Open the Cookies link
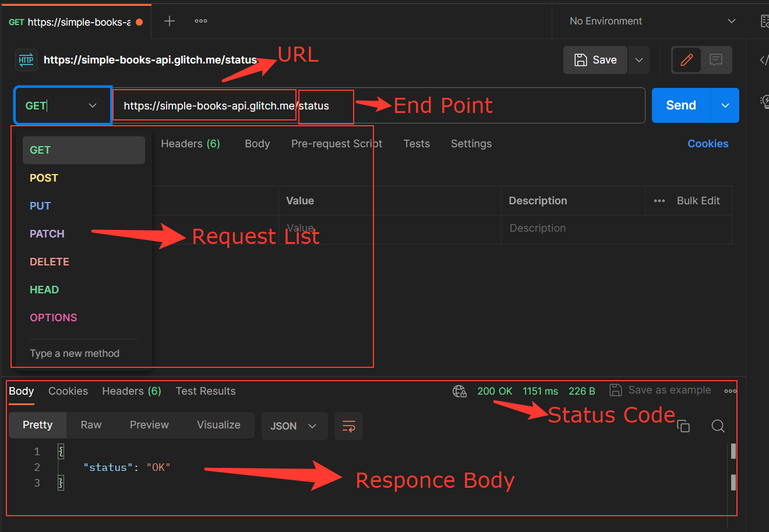Screen dimensions: 769x532 pos(708,144)
